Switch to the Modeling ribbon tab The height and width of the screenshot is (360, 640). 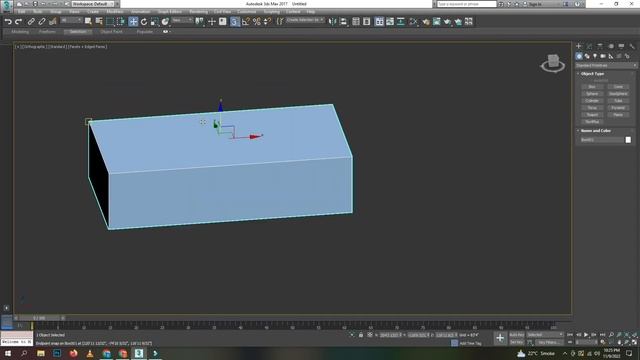[20, 31]
